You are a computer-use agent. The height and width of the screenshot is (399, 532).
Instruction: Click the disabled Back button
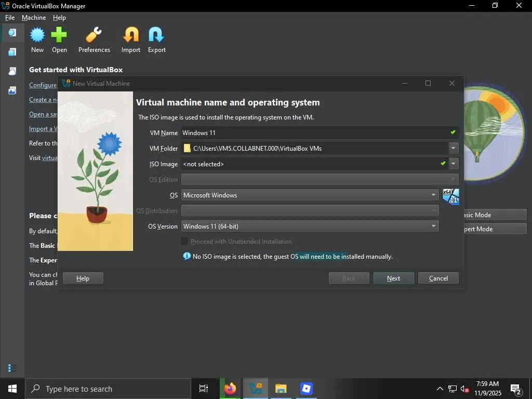(x=349, y=278)
